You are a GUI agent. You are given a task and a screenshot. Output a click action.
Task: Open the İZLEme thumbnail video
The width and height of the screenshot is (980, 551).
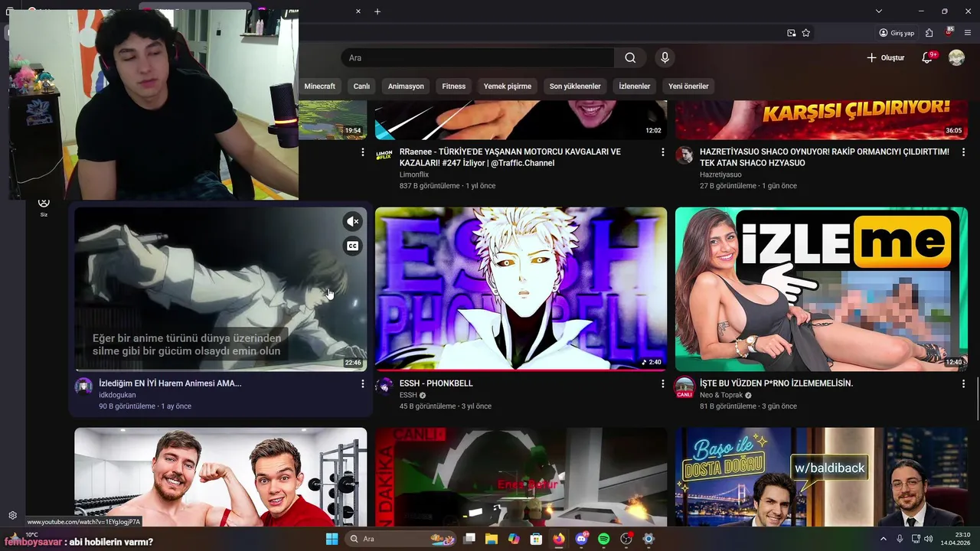click(x=821, y=289)
